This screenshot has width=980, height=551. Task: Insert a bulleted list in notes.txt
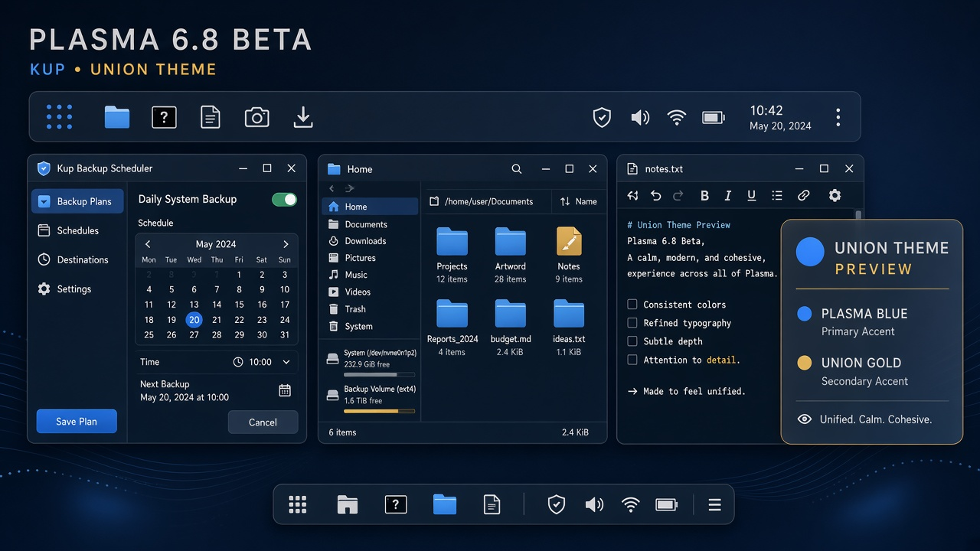777,196
